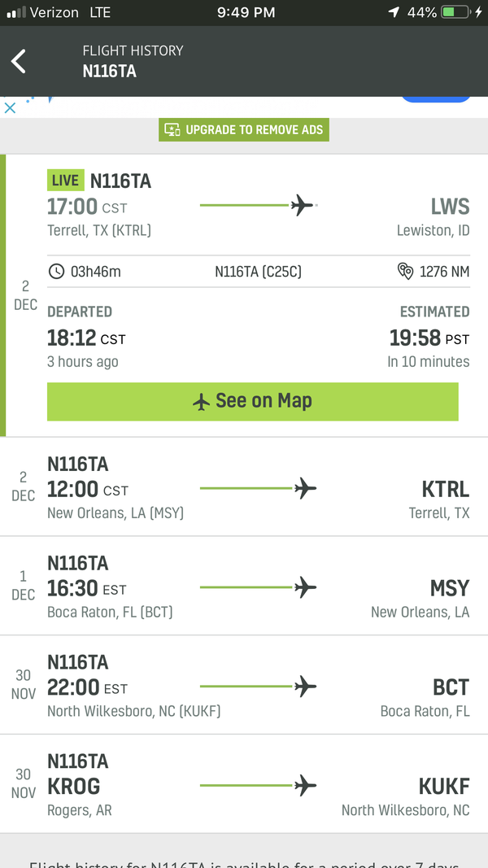Tap airplane icon on BCT to MSY row

[305, 587]
